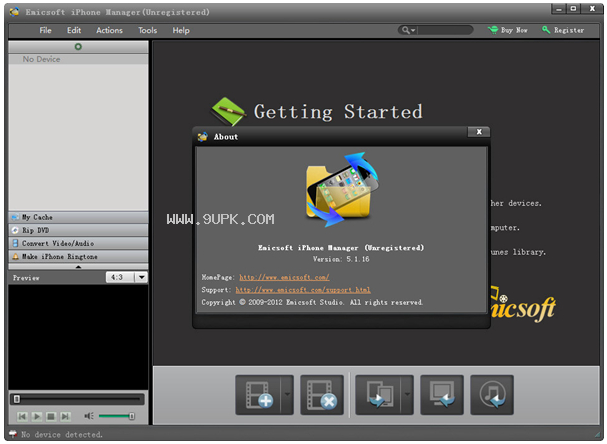607x444 pixels.
Task: Click the export to device icon
Action: pyautogui.click(x=378, y=395)
